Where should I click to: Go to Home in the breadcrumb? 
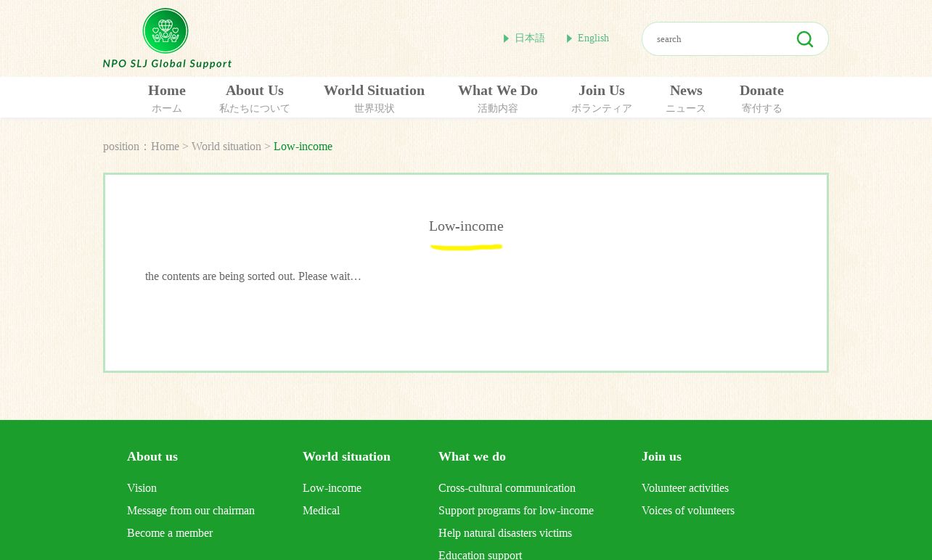pyautogui.click(x=165, y=147)
